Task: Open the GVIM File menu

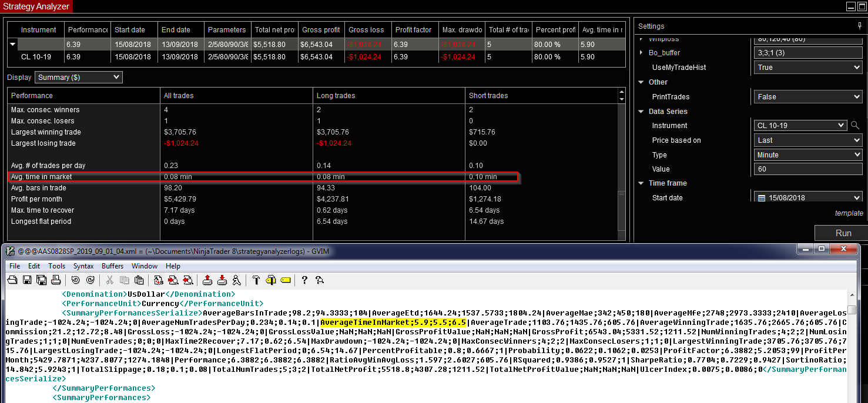Action: pyautogui.click(x=15, y=266)
